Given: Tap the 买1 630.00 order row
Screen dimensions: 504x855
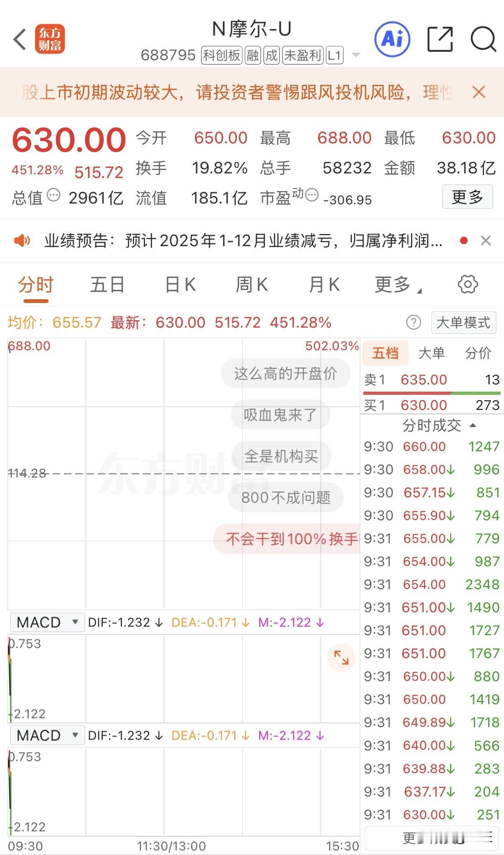Looking at the screenshot, I should tap(432, 405).
